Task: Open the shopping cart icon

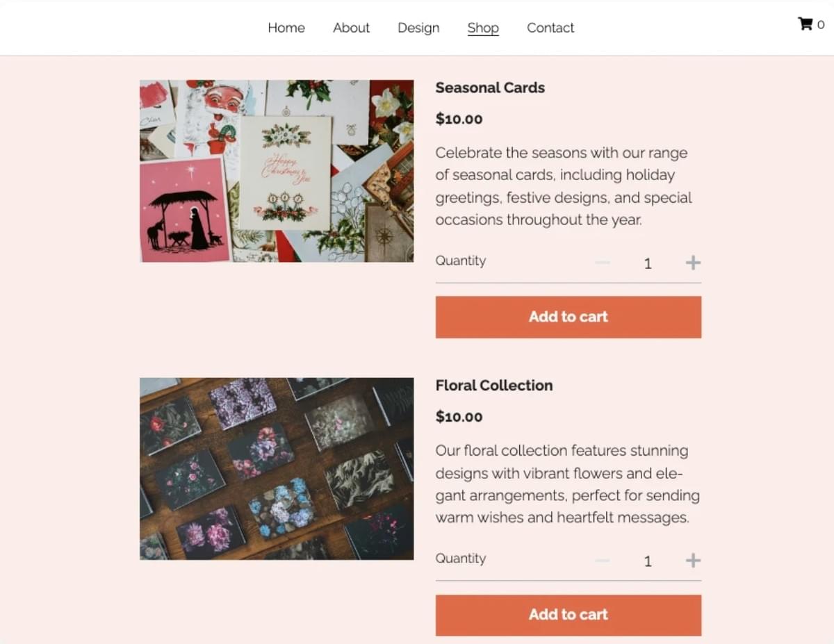Action: tap(806, 24)
